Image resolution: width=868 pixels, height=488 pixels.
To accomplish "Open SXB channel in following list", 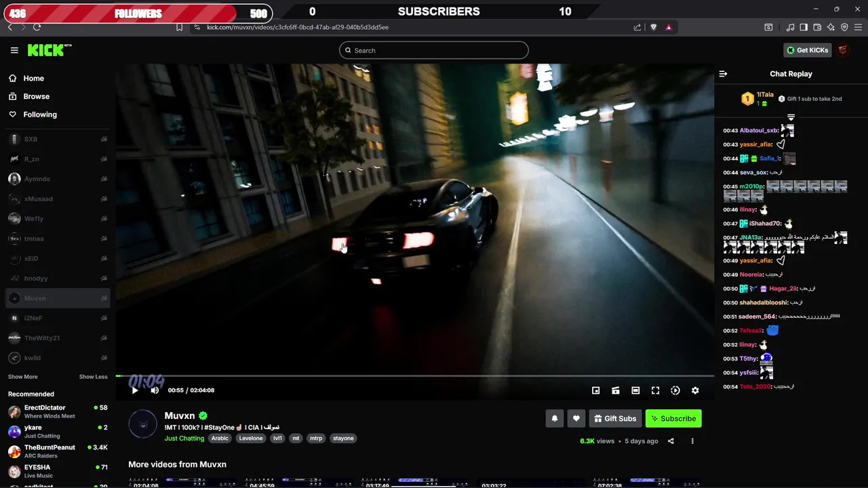I will pos(58,139).
